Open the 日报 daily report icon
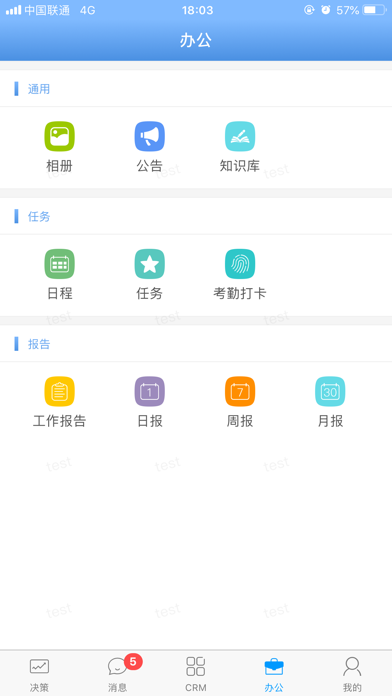 pyautogui.click(x=150, y=392)
